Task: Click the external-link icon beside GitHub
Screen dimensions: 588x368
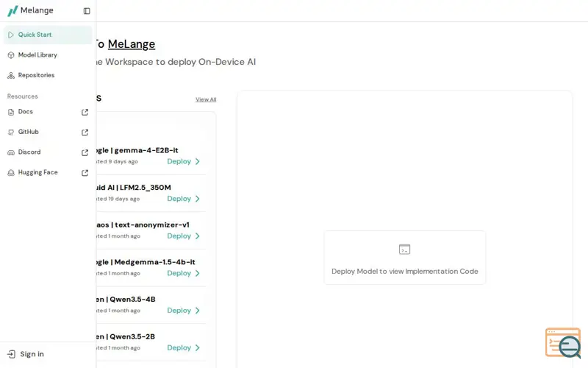Action: (85, 132)
